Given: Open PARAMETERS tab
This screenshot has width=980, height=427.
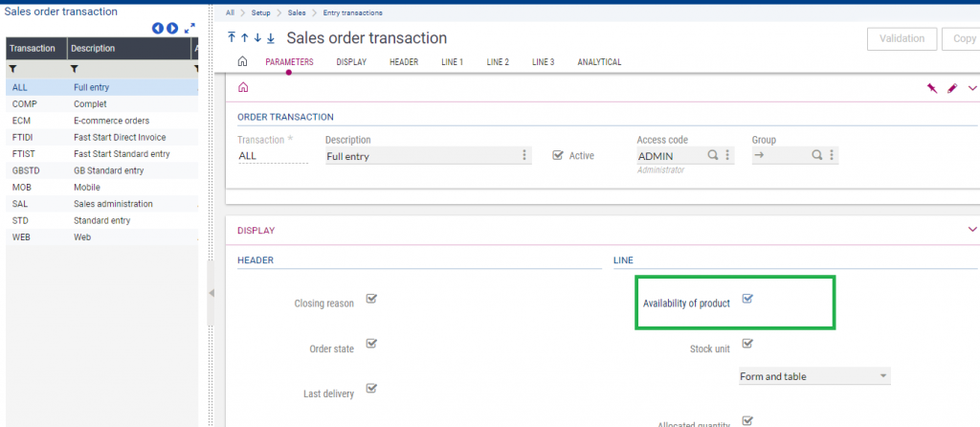Looking at the screenshot, I should (x=289, y=62).
